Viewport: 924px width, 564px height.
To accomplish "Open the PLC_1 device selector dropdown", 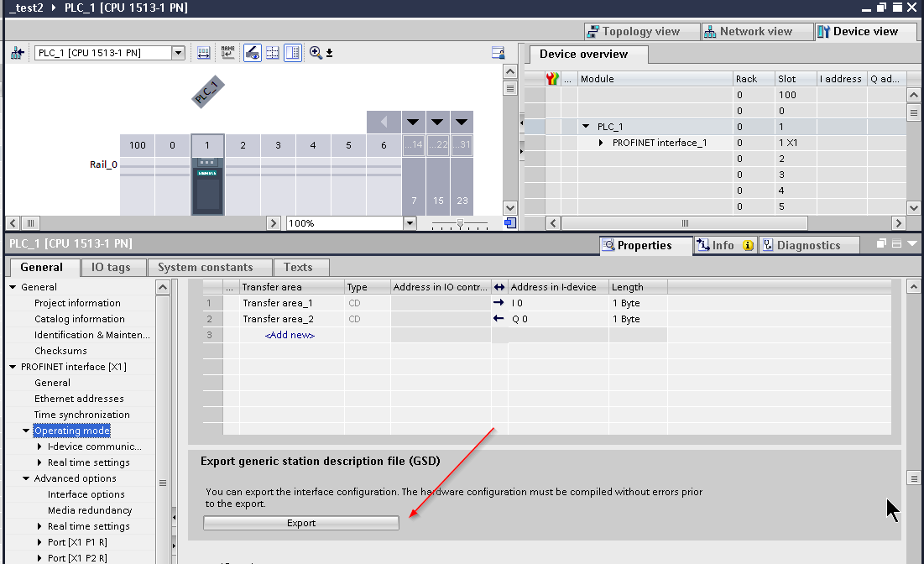I will (178, 53).
